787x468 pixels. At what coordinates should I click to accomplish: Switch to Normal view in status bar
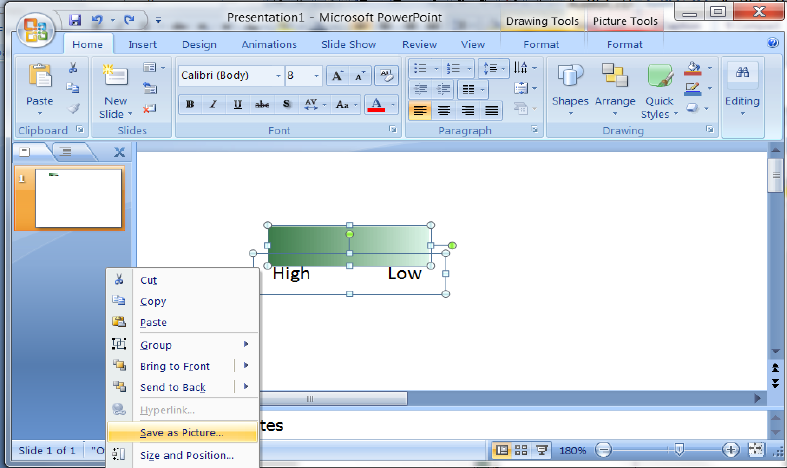pyautogui.click(x=501, y=450)
